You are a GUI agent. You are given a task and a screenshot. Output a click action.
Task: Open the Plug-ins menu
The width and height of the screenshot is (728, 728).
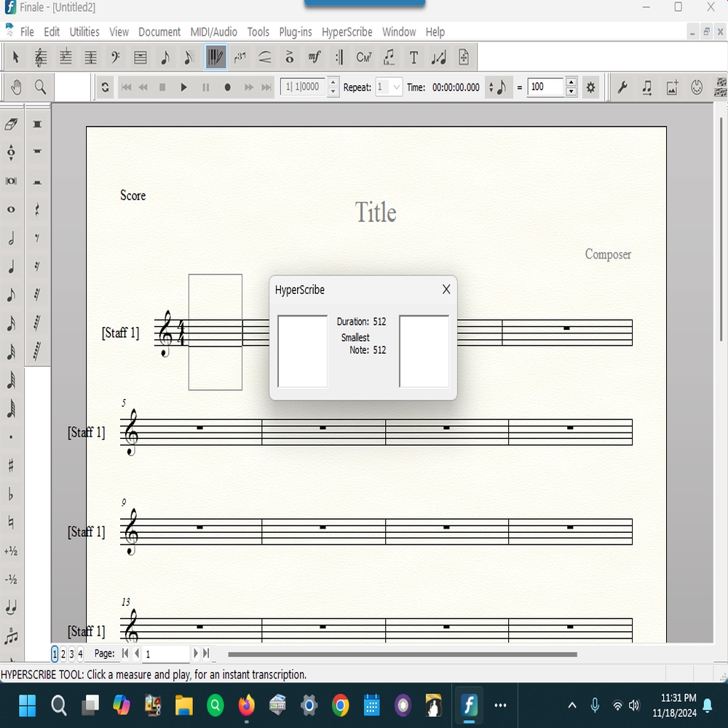pyautogui.click(x=296, y=32)
